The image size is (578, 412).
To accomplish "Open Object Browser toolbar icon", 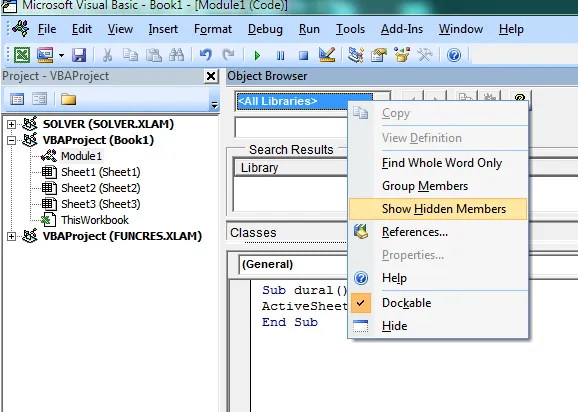I will 402,56.
